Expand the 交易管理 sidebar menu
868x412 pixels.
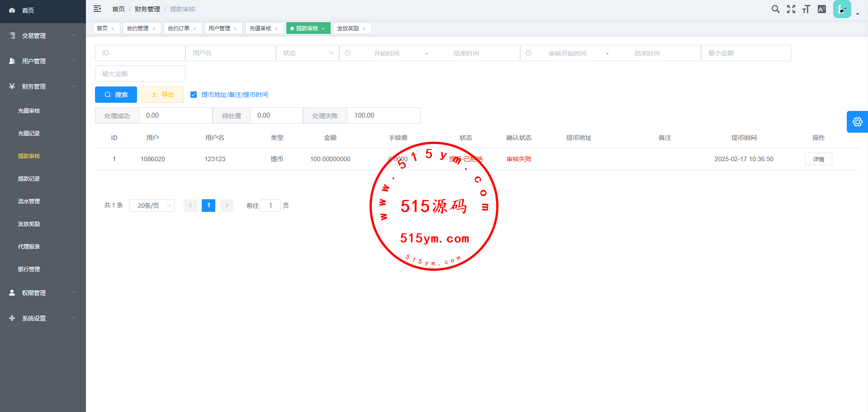click(43, 36)
